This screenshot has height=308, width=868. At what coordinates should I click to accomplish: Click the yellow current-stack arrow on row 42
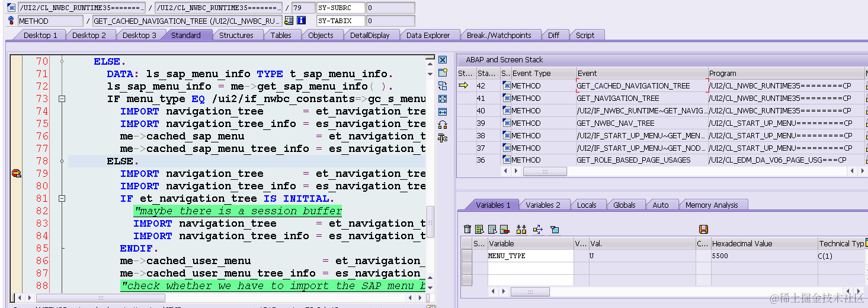tap(464, 85)
